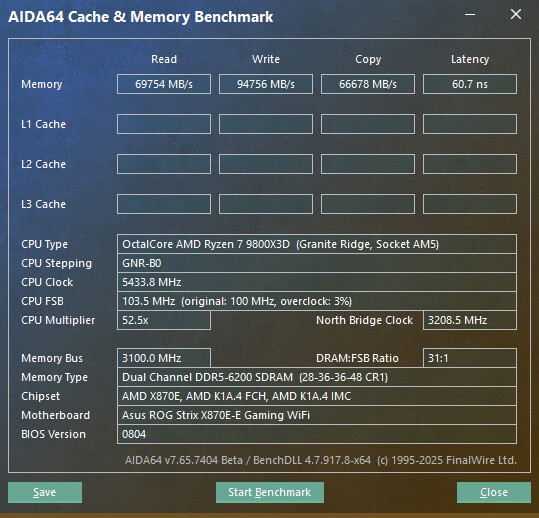The width and height of the screenshot is (539, 518).
Task: Click the Close button at bottom
Action: click(494, 492)
